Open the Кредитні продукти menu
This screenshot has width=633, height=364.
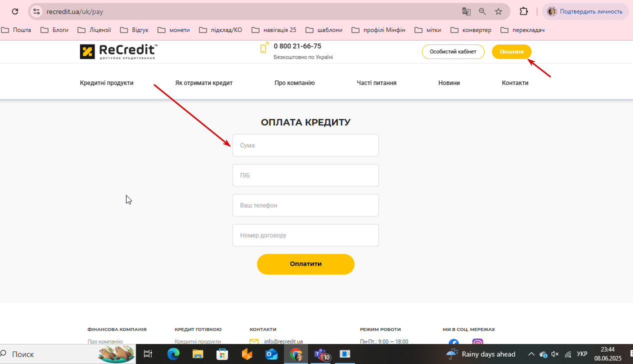pos(106,83)
